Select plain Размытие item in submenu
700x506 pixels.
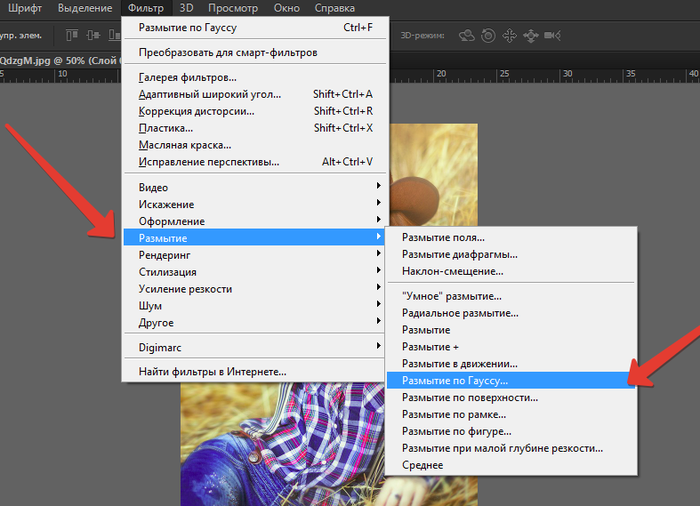click(511, 330)
